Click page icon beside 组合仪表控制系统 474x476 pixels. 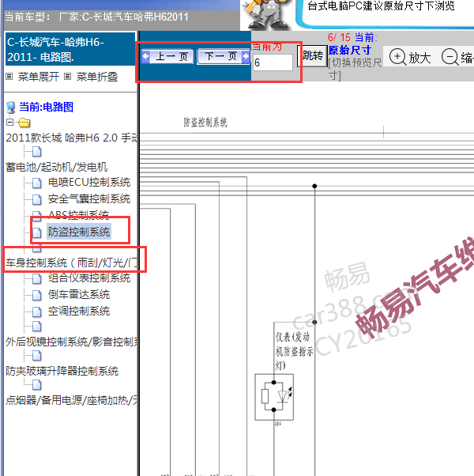point(37,278)
